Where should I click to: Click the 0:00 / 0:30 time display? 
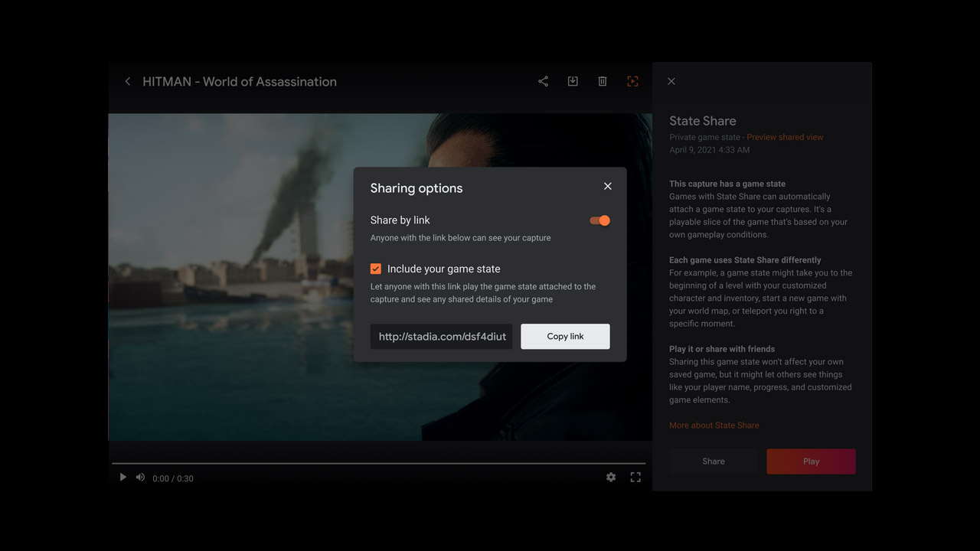[173, 478]
